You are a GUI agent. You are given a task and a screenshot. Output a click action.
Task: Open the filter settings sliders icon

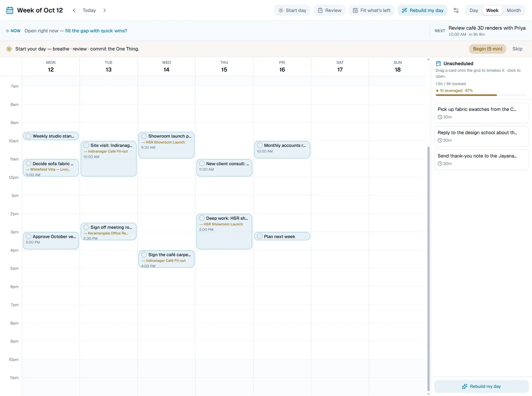click(456, 10)
